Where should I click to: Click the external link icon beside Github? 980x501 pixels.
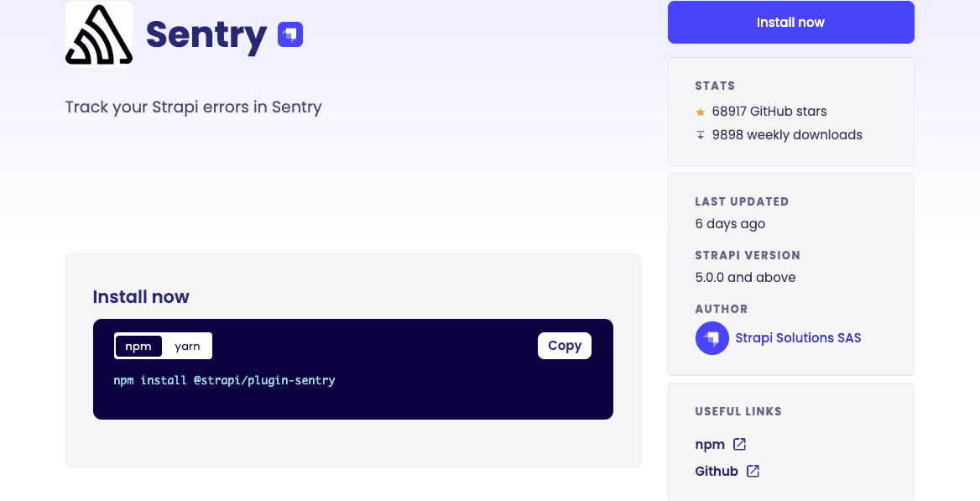[753, 471]
